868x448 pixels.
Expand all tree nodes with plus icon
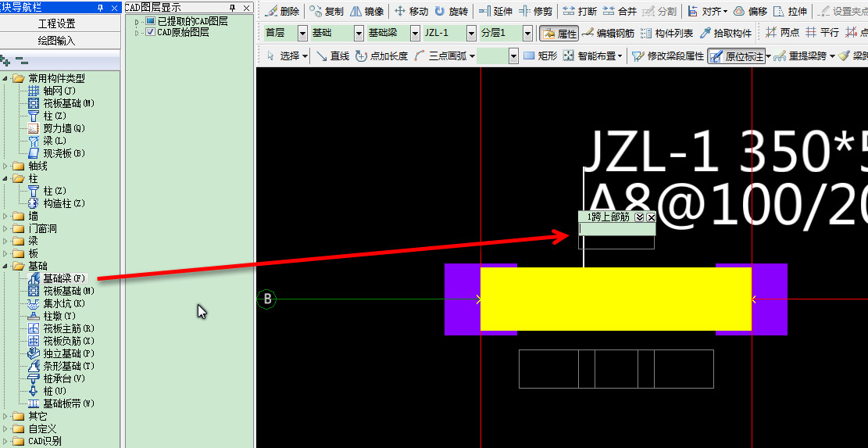(x=5, y=59)
